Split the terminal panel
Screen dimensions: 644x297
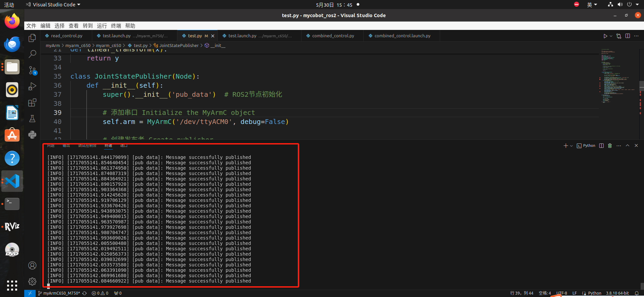click(601, 145)
